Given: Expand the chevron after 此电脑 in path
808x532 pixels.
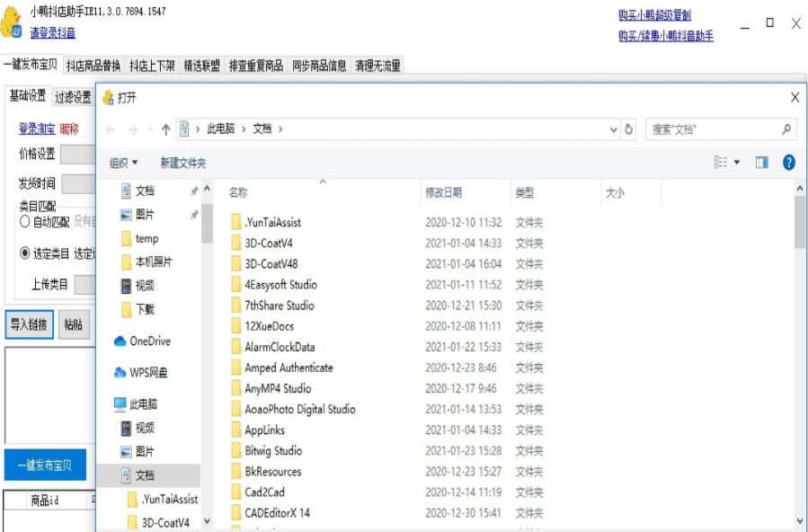Looking at the screenshot, I should tap(244, 129).
